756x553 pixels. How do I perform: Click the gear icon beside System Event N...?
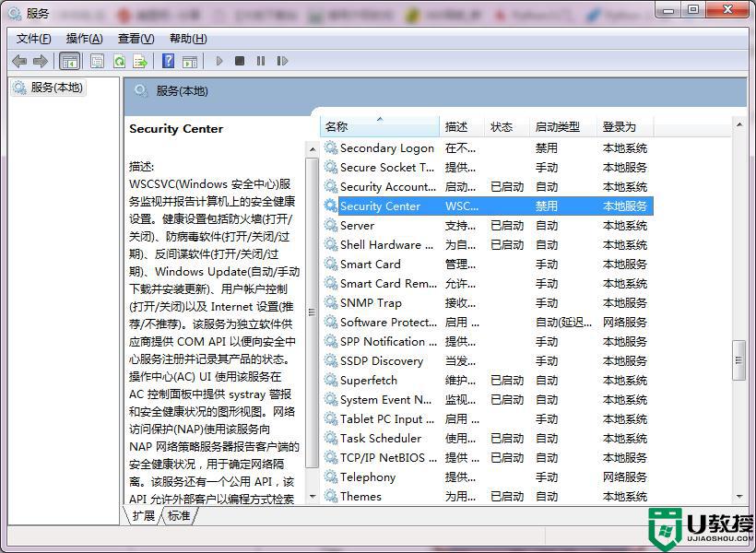[331, 399]
